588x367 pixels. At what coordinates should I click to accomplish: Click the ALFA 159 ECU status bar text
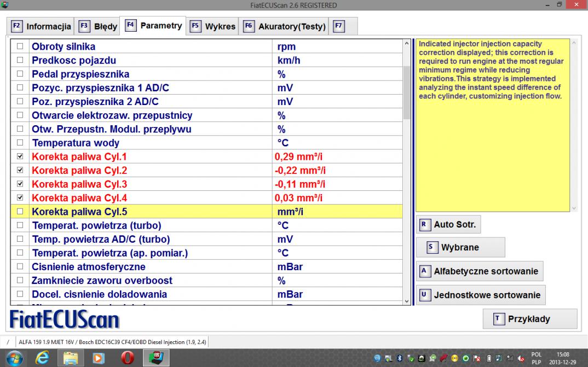click(x=112, y=342)
